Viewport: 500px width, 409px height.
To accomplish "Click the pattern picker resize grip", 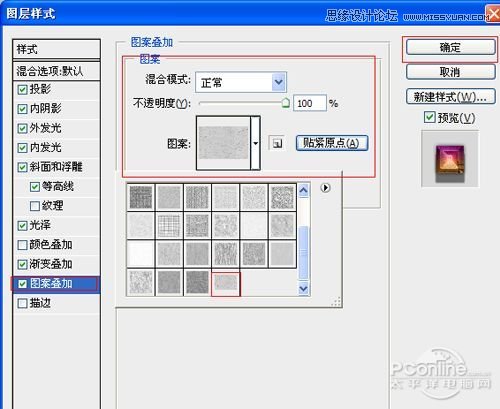I will 336,302.
